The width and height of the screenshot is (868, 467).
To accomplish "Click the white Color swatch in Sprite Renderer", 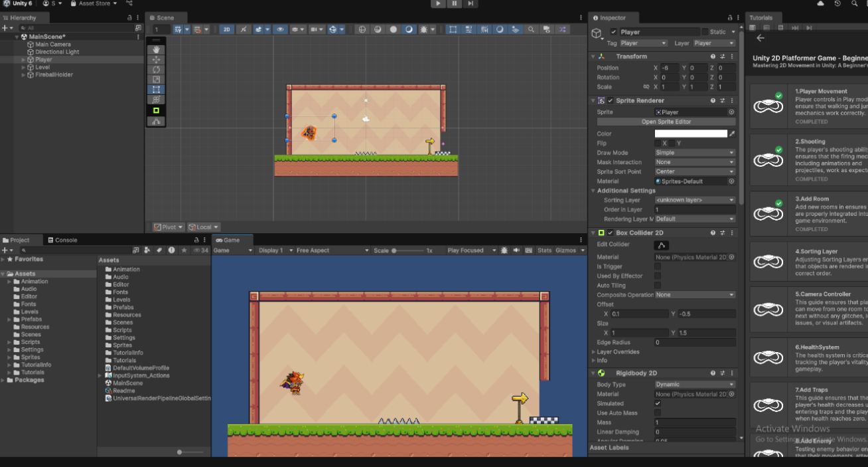I will point(691,134).
